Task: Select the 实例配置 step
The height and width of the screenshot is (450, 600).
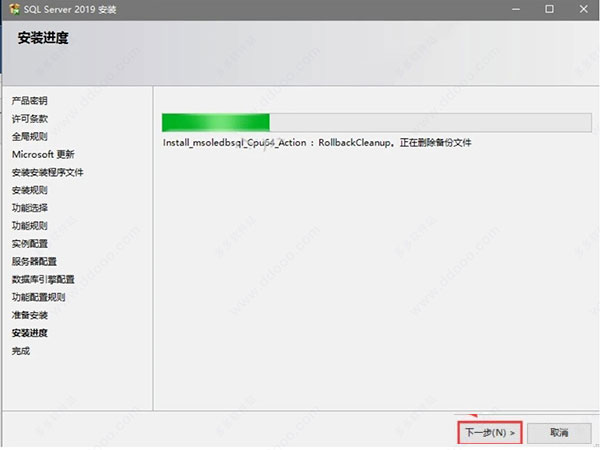Action: click(29, 244)
